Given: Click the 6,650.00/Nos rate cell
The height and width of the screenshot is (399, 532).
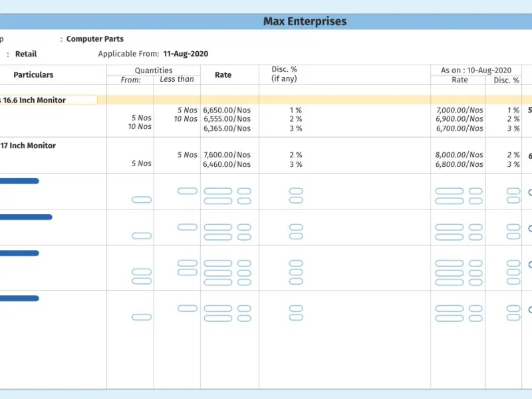Looking at the screenshot, I should (227, 110).
